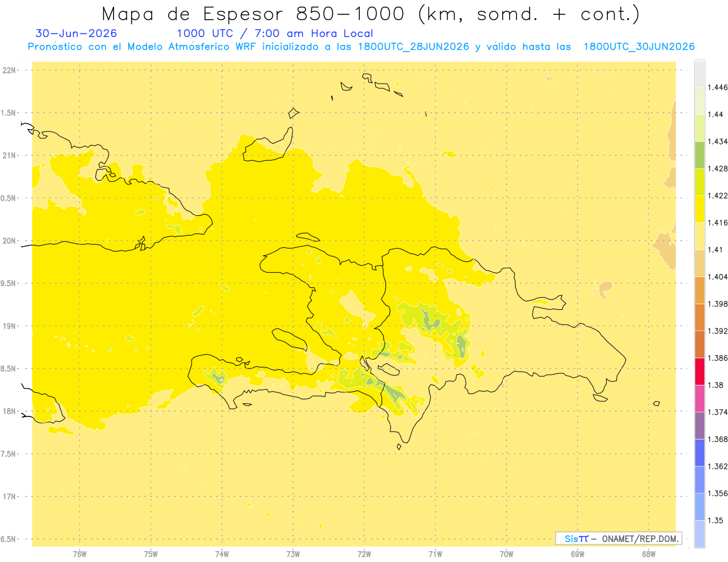Click the ONAMET/REP.DOM. credit box
The width and height of the screenshot is (728, 562).
[619, 538]
